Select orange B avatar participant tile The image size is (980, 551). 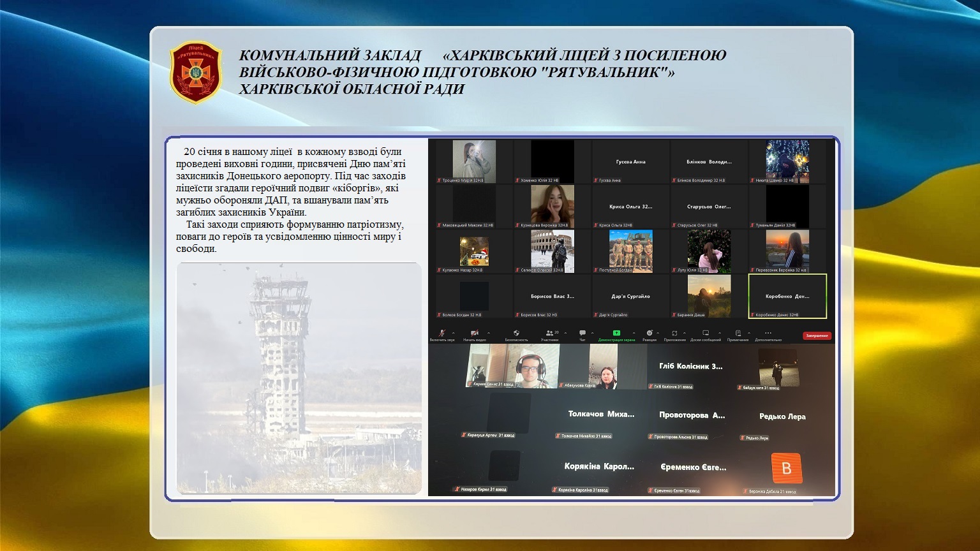(x=786, y=469)
